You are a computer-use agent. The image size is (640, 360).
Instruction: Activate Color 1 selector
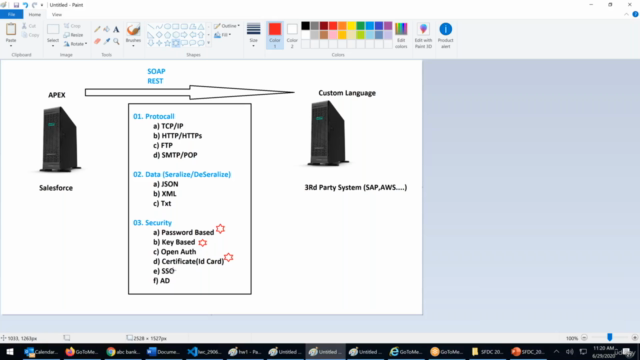pos(275,36)
